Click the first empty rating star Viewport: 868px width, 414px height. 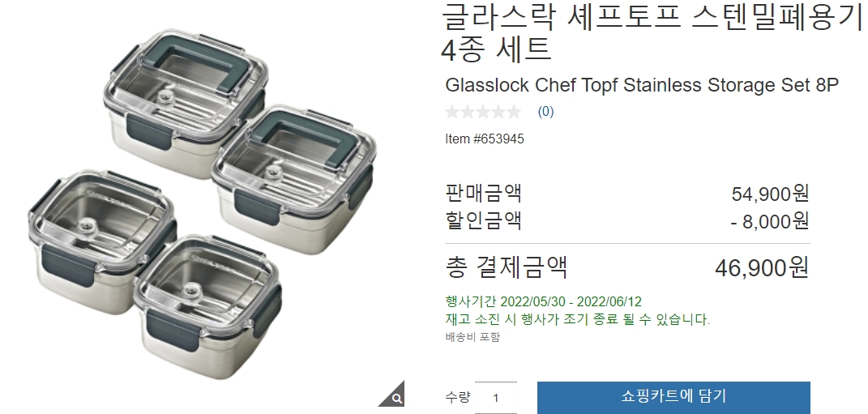(453, 112)
